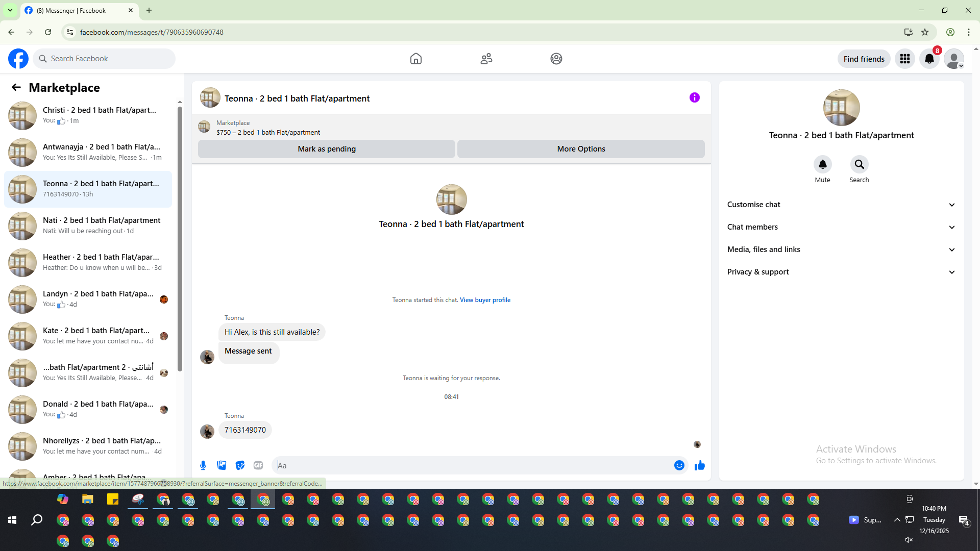The width and height of the screenshot is (980, 551).
Task: Open the tab search dropdown arrow
Action: click(x=10, y=10)
